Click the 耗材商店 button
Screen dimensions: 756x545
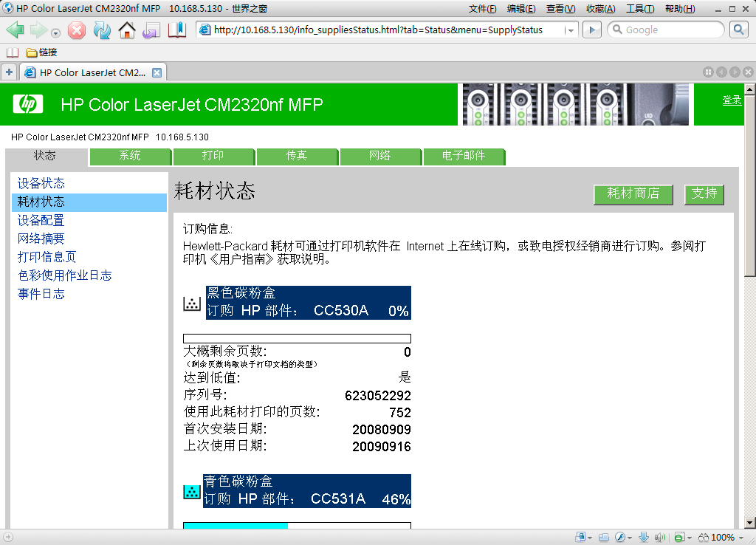[633, 193]
